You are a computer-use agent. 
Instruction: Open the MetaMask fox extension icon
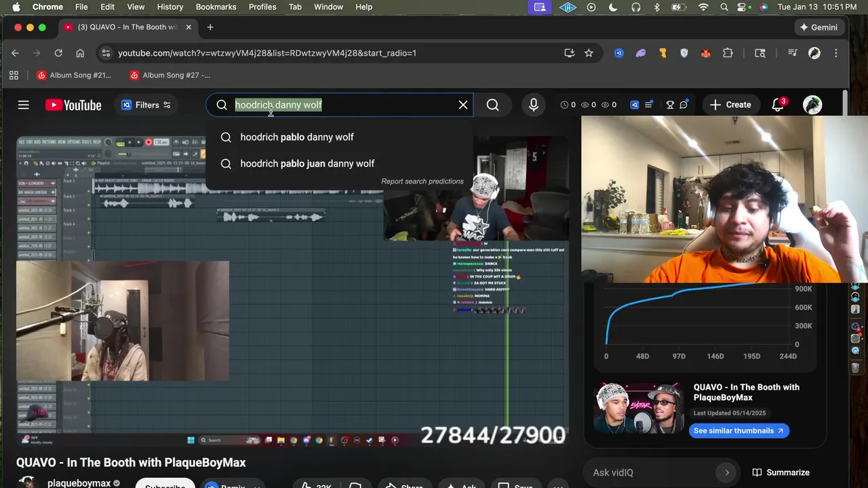point(706,53)
